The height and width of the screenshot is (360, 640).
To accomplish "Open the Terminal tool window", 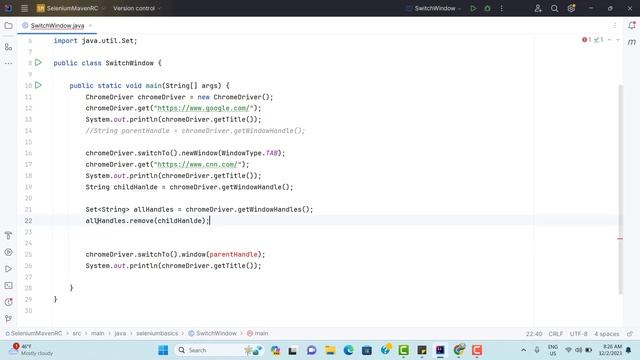I will tap(8, 286).
